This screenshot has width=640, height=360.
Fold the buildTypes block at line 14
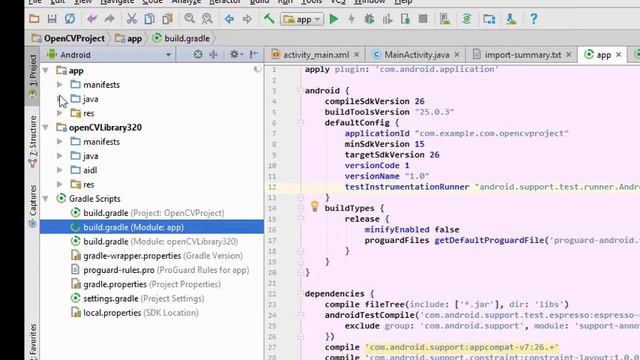click(x=301, y=208)
